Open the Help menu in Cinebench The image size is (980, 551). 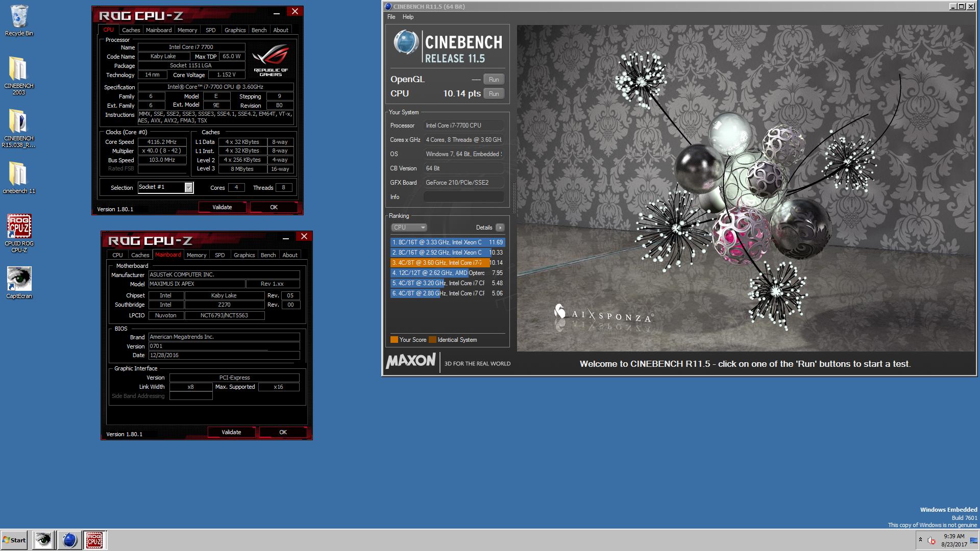(408, 17)
